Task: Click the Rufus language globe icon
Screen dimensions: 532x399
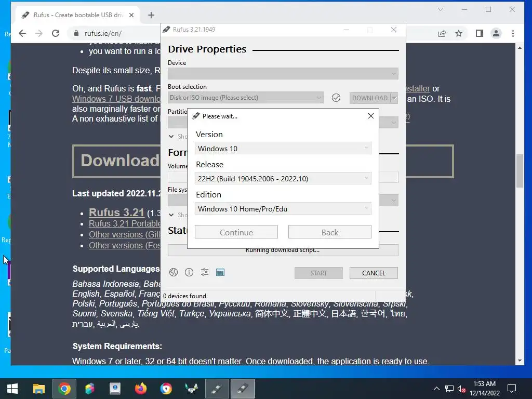Action: click(x=174, y=272)
